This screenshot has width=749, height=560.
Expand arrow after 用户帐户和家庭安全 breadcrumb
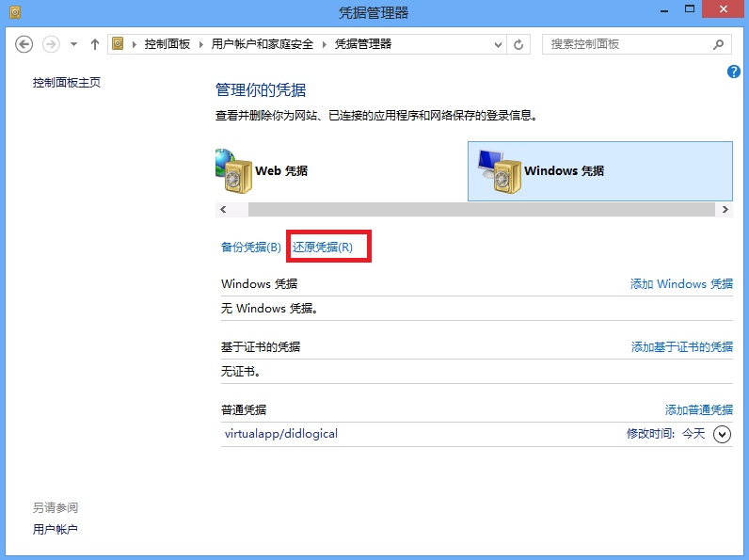coord(325,44)
